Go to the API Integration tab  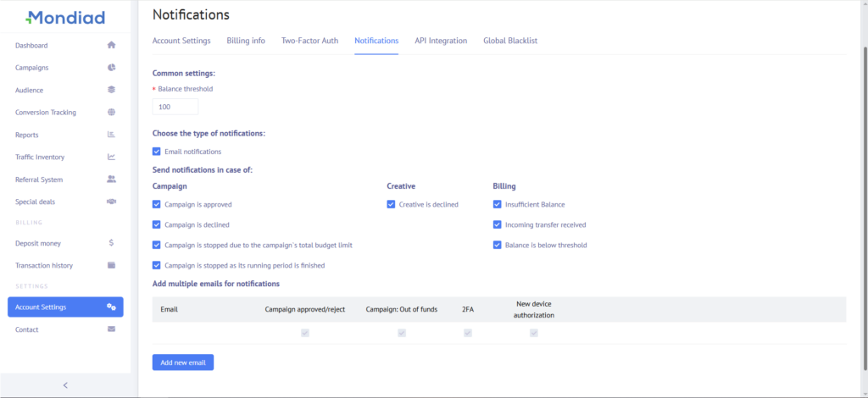click(x=441, y=41)
